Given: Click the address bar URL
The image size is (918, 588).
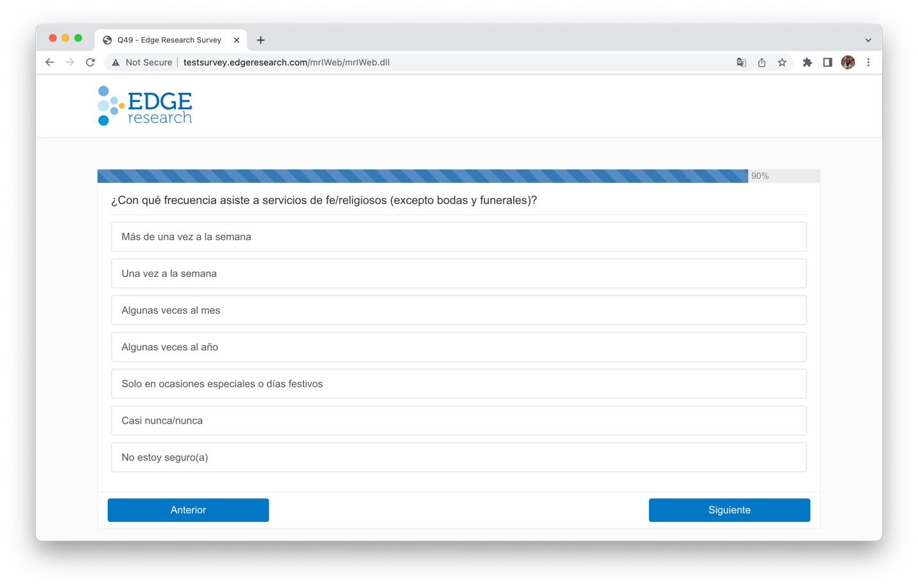Looking at the screenshot, I should (x=286, y=62).
